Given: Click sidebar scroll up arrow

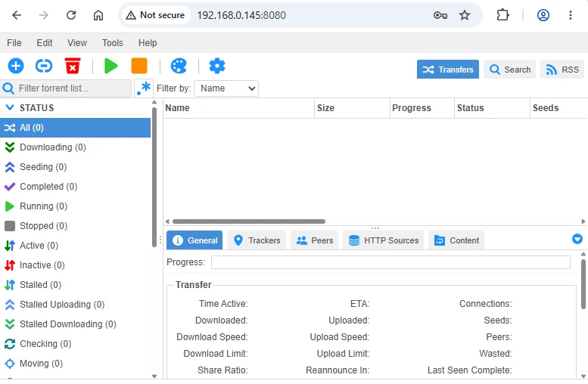Looking at the screenshot, I should pyautogui.click(x=154, y=102).
